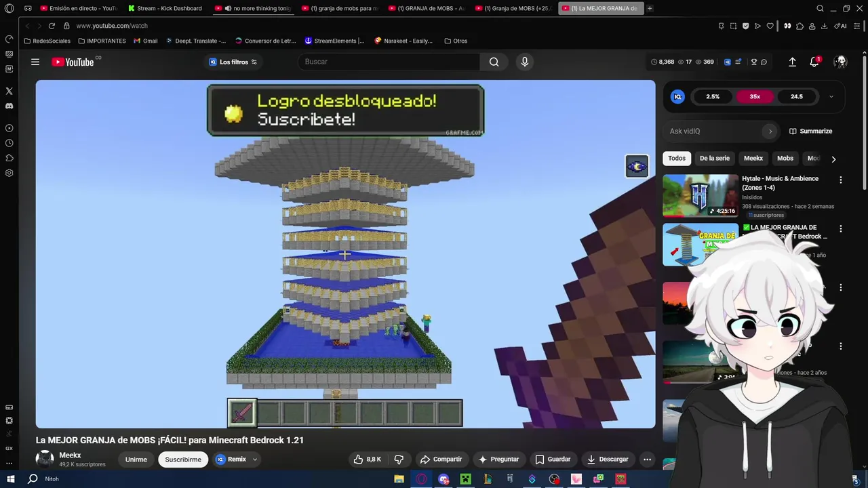868x488 pixels.
Task: Open the StreamElements bookmark
Action: (x=334, y=41)
